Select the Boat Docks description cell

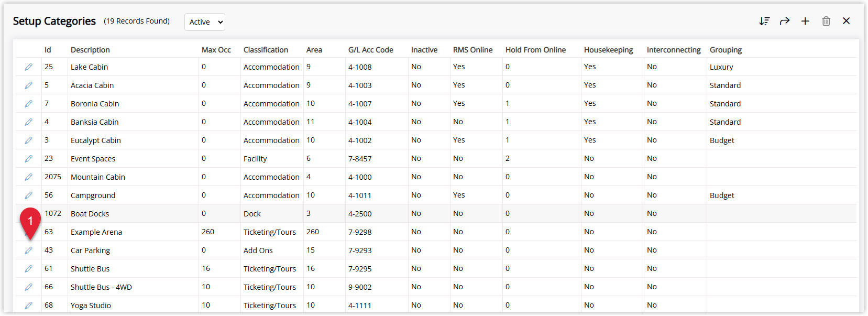tap(90, 214)
